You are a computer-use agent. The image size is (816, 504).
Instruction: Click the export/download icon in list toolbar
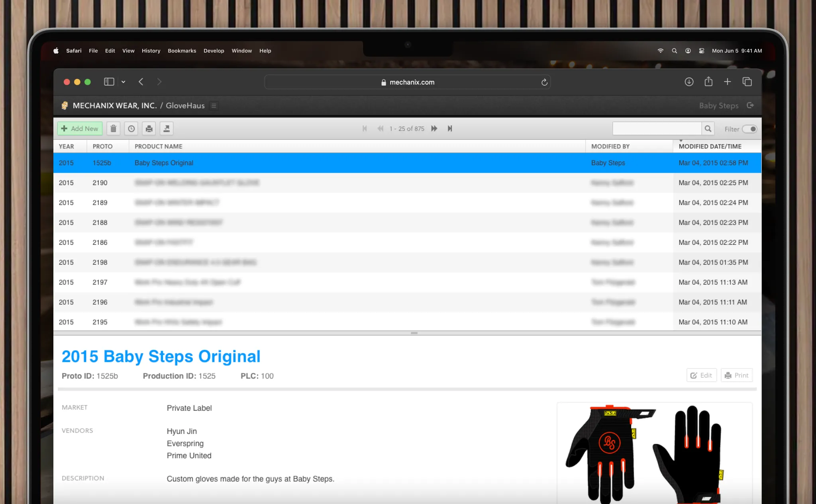coord(167,129)
